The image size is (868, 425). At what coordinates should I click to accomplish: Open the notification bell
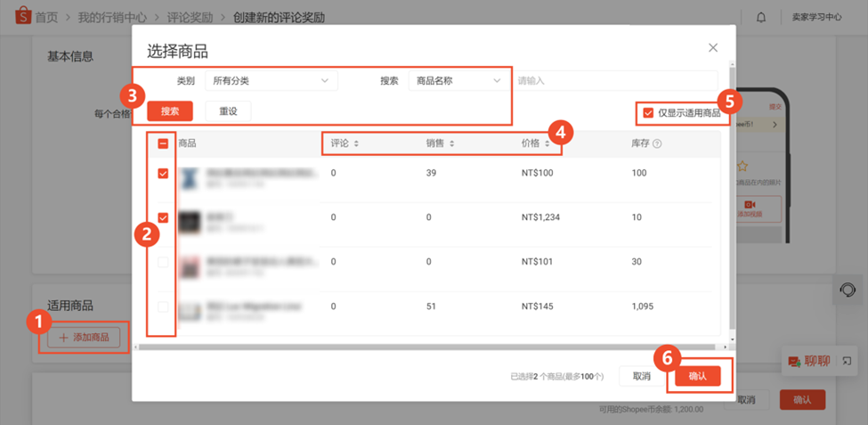click(x=760, y=17)
